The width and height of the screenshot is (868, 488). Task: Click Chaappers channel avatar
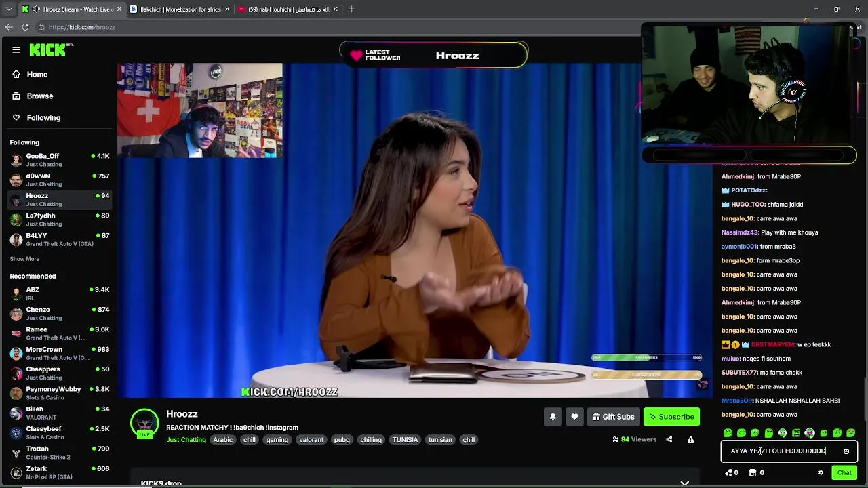pos(16,373)
